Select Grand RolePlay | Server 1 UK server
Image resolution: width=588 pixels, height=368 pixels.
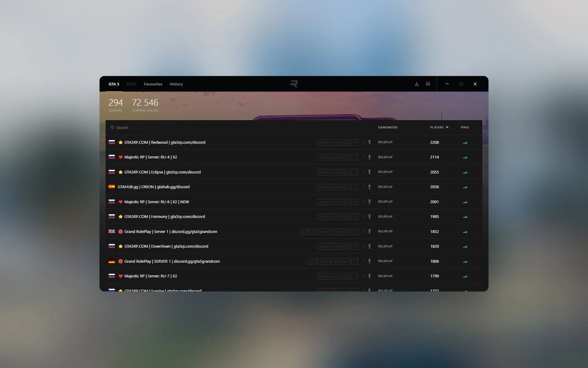point(294,231)
